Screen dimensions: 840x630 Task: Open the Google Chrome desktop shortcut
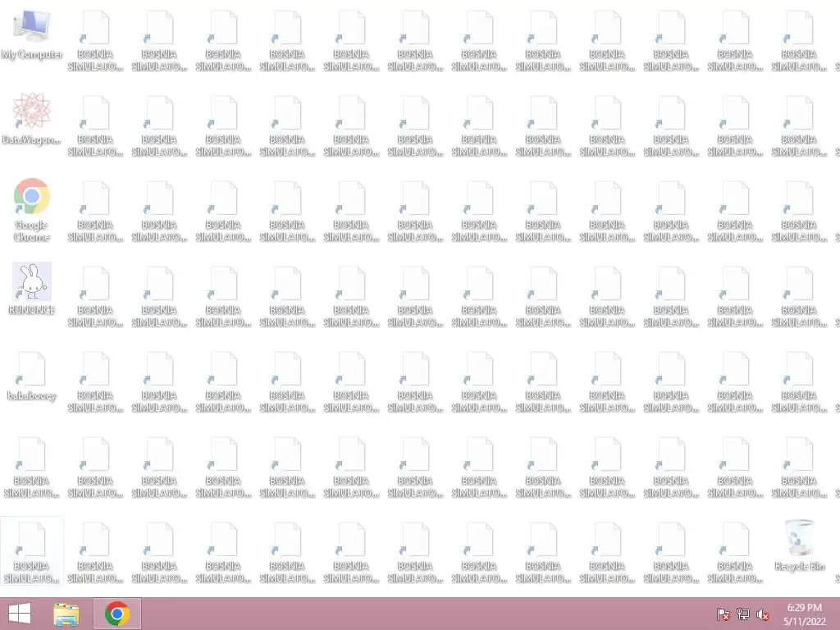[32, 210]
